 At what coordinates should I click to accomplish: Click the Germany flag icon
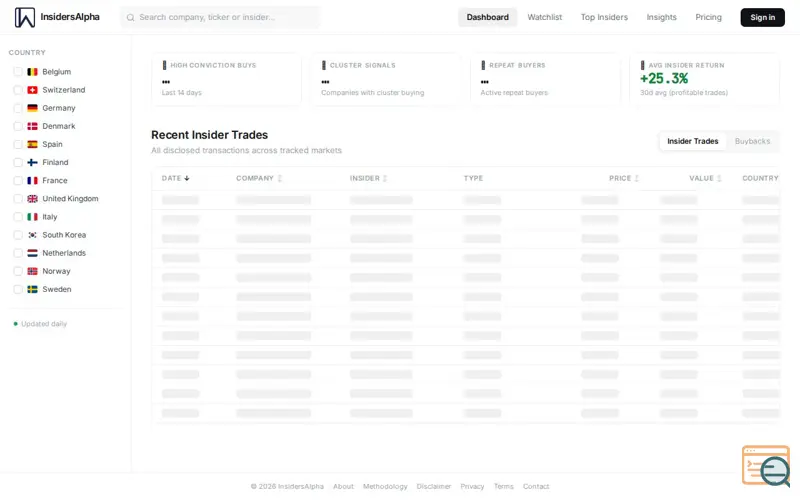coord(32,108)
